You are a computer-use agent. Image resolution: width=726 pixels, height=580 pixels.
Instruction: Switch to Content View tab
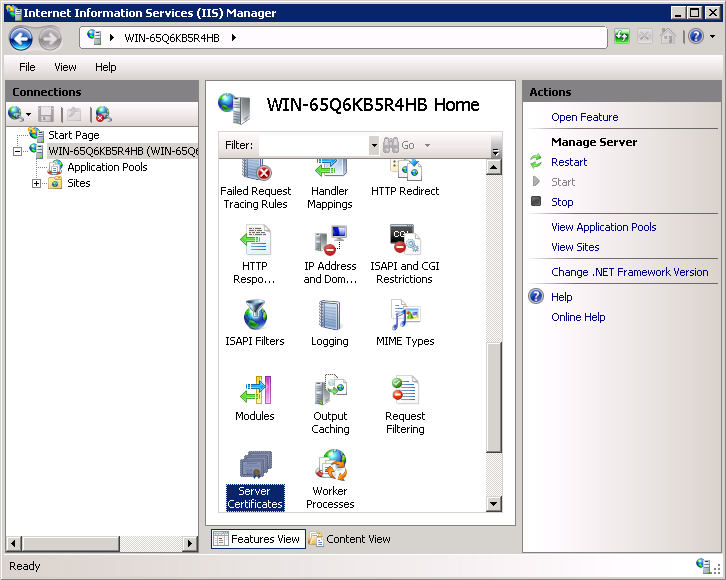(x=350, y=539)
